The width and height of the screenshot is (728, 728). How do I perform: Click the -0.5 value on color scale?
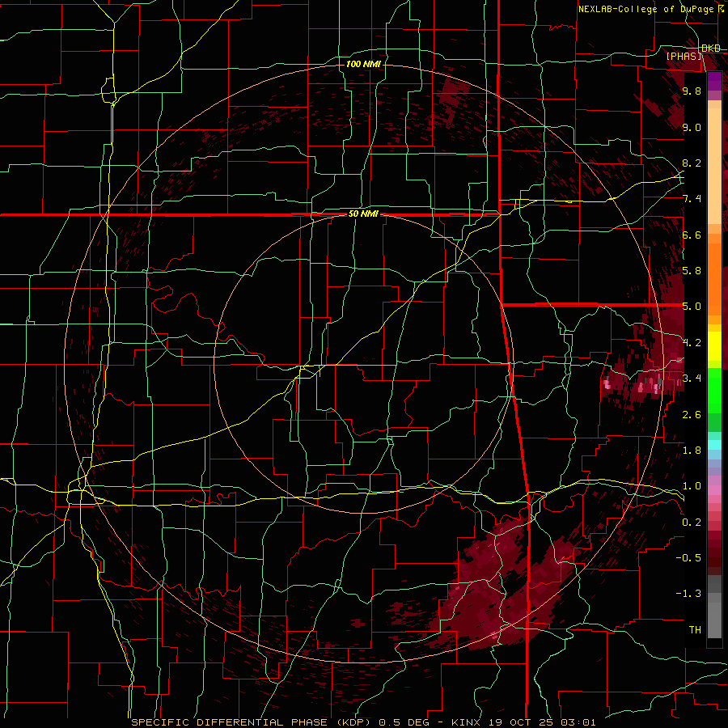point(689,557)
